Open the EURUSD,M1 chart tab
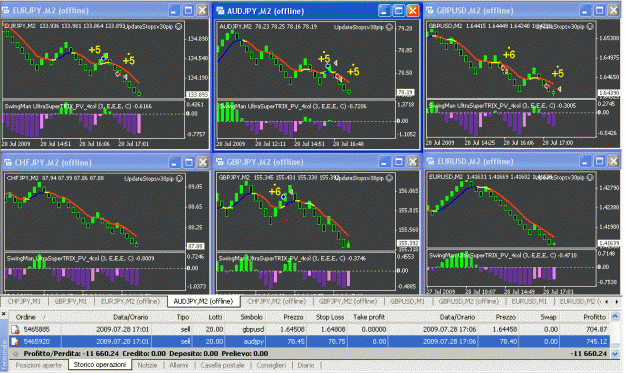The height and width of the screenshot is (373, 625). [529, 301]
